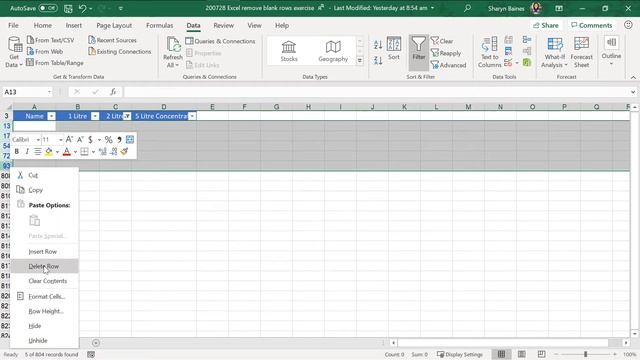Undo the last action
The image size is (640, 360).
tap(82, 8)
